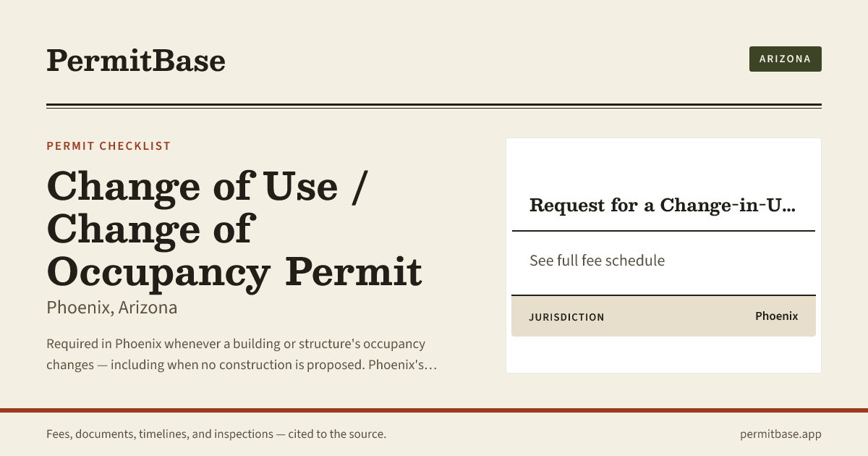Open See full fee schedule
Screen dimensions: 868x456
(x=597, y=261)
